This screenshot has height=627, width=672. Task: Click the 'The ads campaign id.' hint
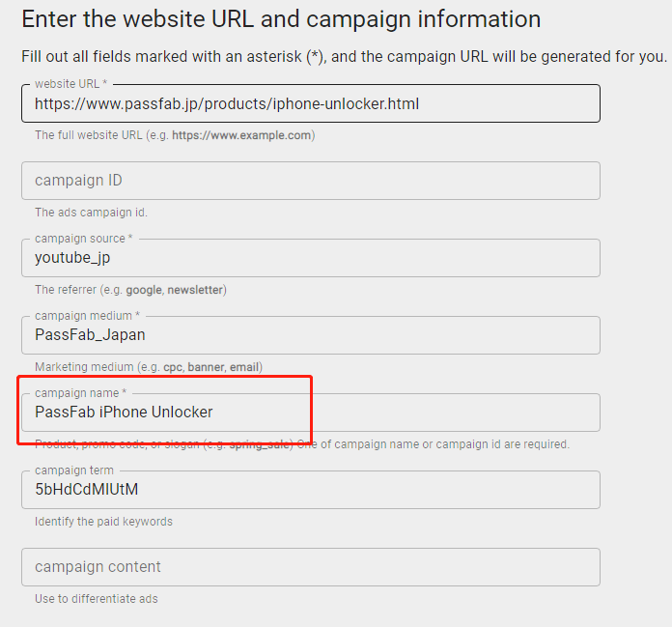[91, 213]
